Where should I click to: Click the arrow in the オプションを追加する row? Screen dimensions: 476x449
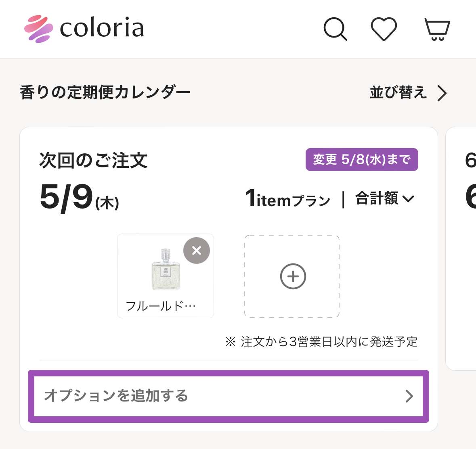pos(409,396)
